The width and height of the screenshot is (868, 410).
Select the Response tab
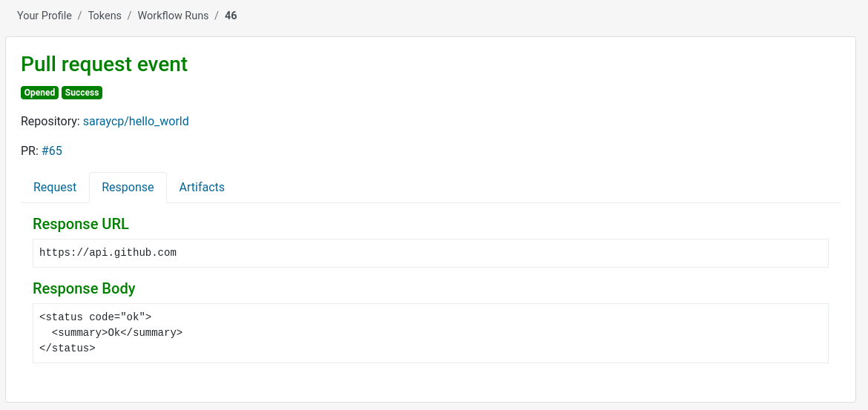pos(128,187)
